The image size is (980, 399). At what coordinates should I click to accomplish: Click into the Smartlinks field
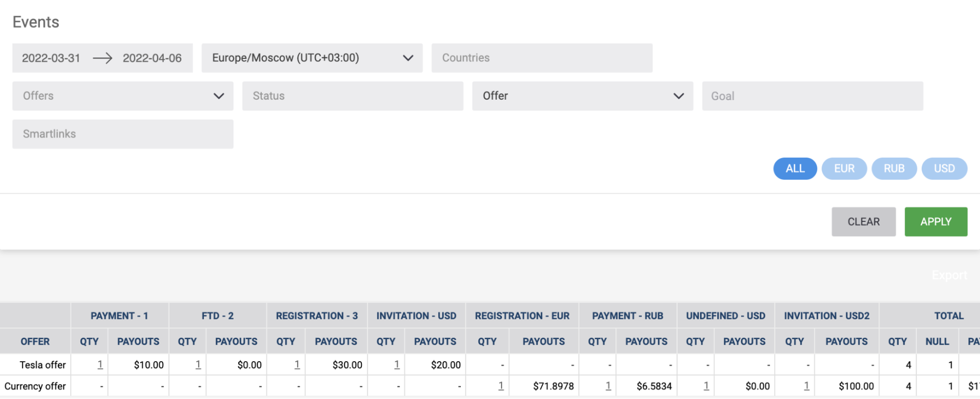(123, 134)
